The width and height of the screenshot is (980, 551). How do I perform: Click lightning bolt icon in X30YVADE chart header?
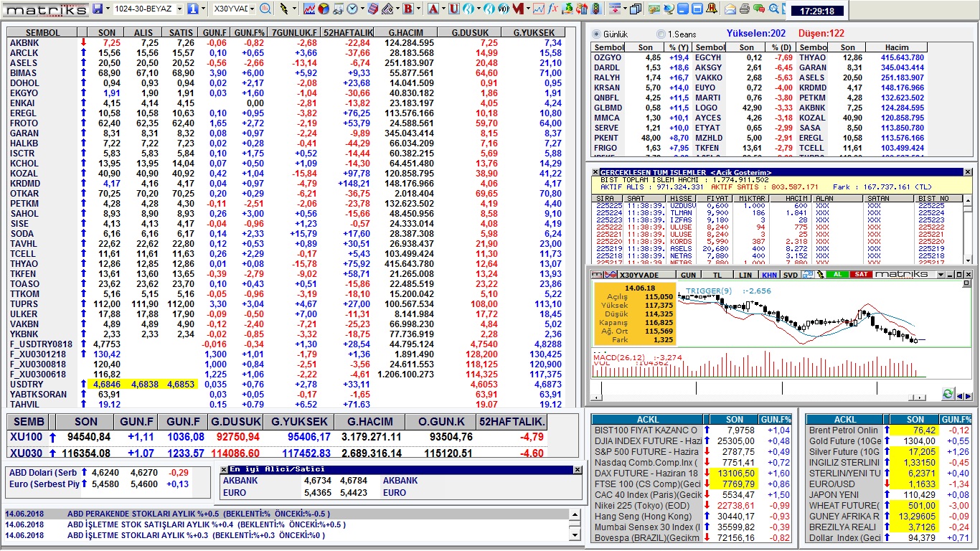(820, 275)
